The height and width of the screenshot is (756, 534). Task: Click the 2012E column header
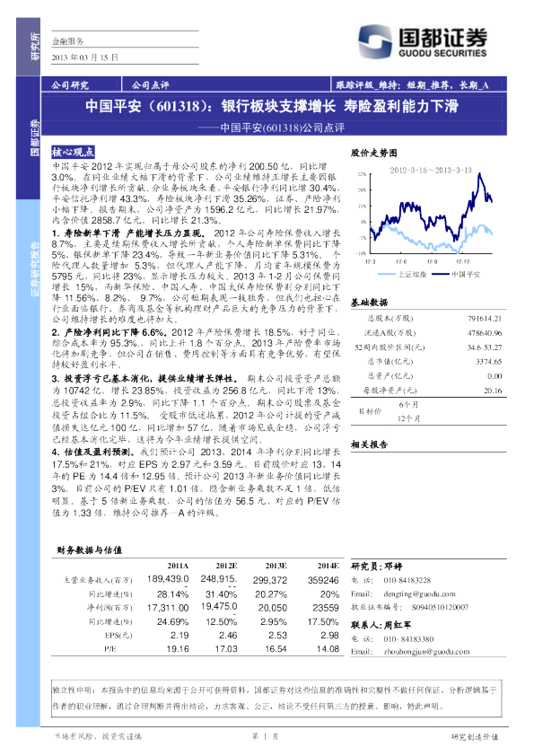226,566
